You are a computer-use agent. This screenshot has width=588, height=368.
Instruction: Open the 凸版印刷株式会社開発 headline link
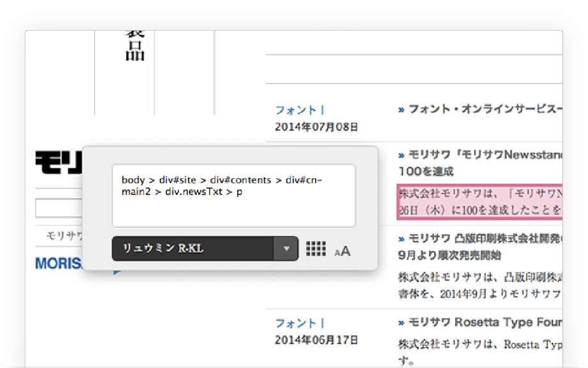[481, 239]
